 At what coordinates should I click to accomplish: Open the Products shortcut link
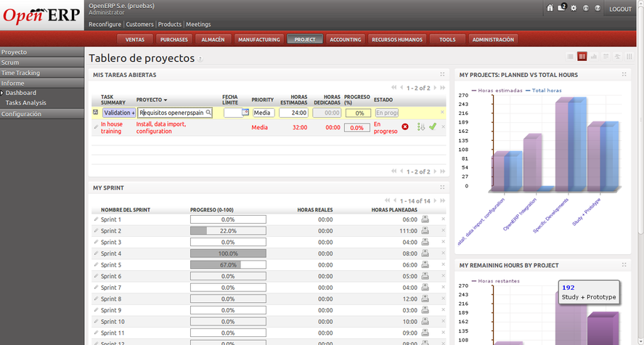point(170,24)
